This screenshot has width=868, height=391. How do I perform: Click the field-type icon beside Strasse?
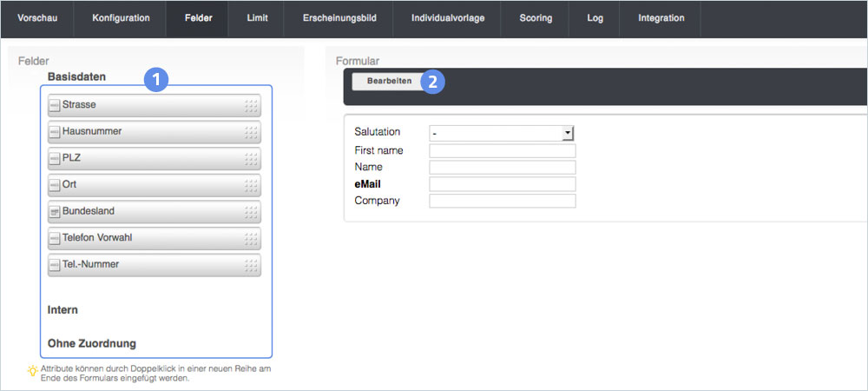(x=55, y=105)
